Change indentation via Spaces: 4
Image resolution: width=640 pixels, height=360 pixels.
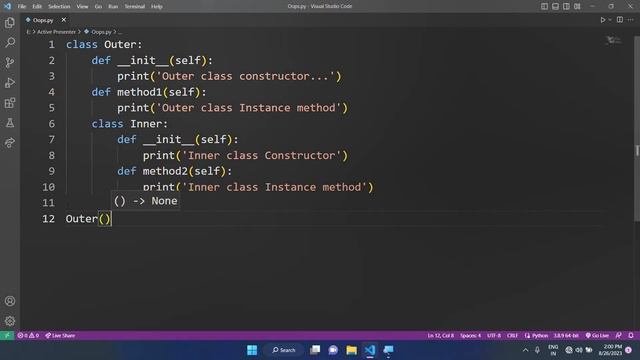point(471,336)
